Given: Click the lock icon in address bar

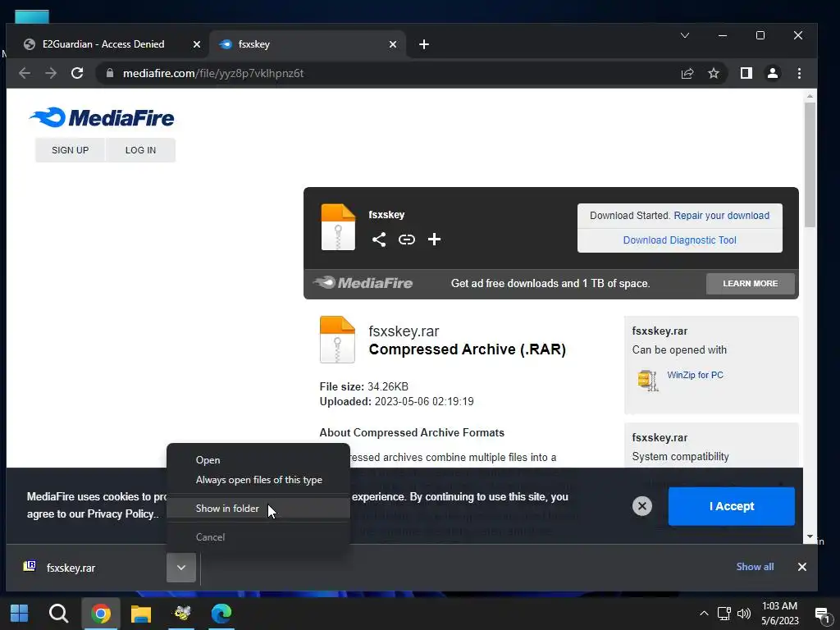Looking at the screenshot, I should point(110,73).
